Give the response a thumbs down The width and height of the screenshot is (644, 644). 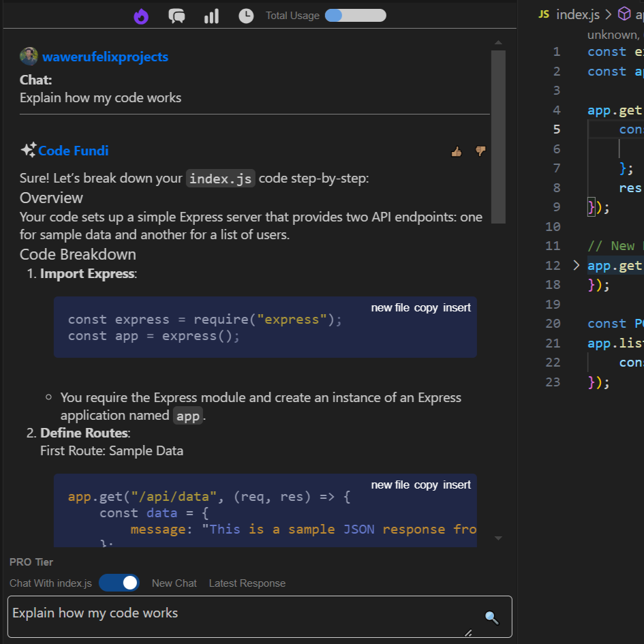480,151
